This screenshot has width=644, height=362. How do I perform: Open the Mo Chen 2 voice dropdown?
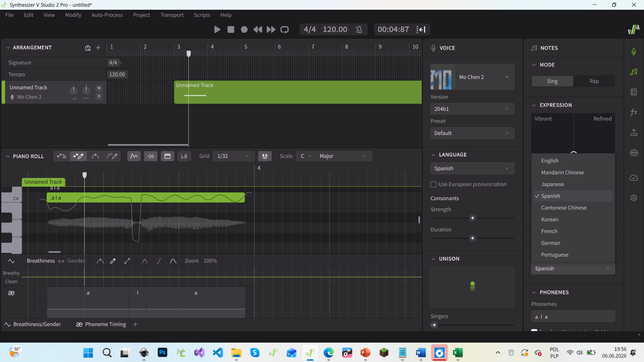[x=472, y=77]
